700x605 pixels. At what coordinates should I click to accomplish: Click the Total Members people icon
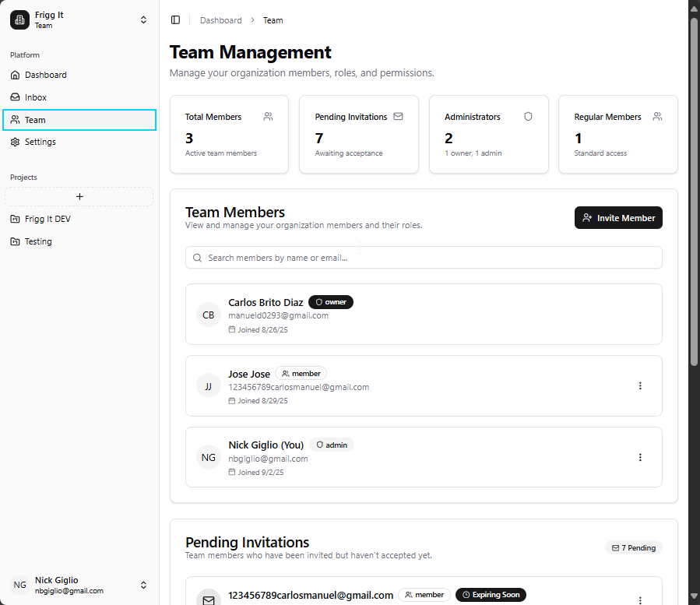[268, 117]
